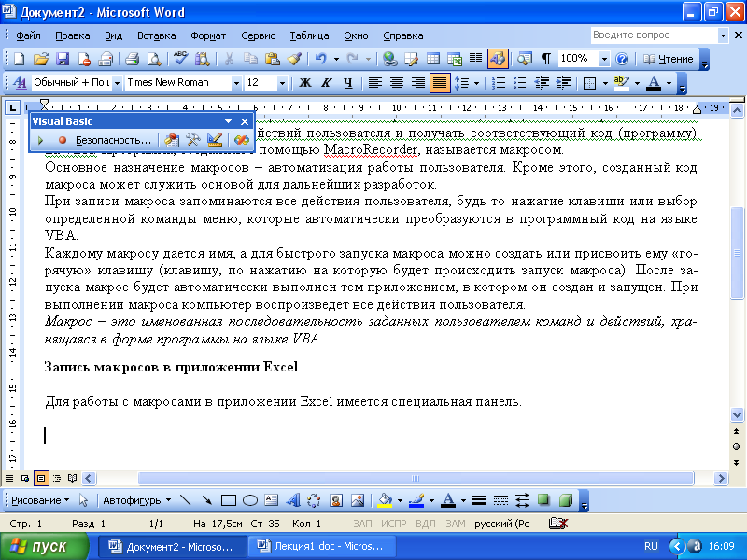Open the Сервис menu

click(258, 35)
